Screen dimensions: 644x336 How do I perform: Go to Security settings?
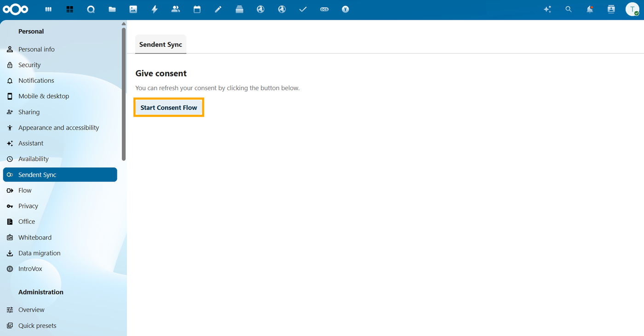click(29, 65)
